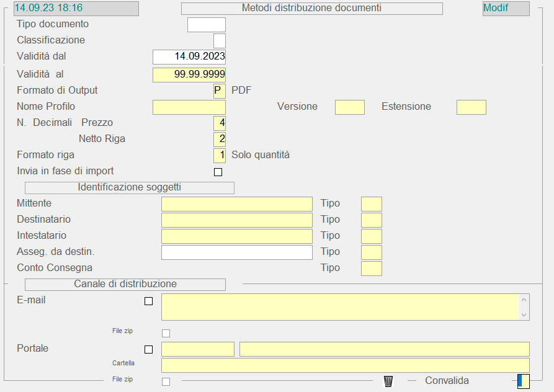
Task: Click the Nome Profilo field
Action: pyautogui.click(x=189, y=107)
